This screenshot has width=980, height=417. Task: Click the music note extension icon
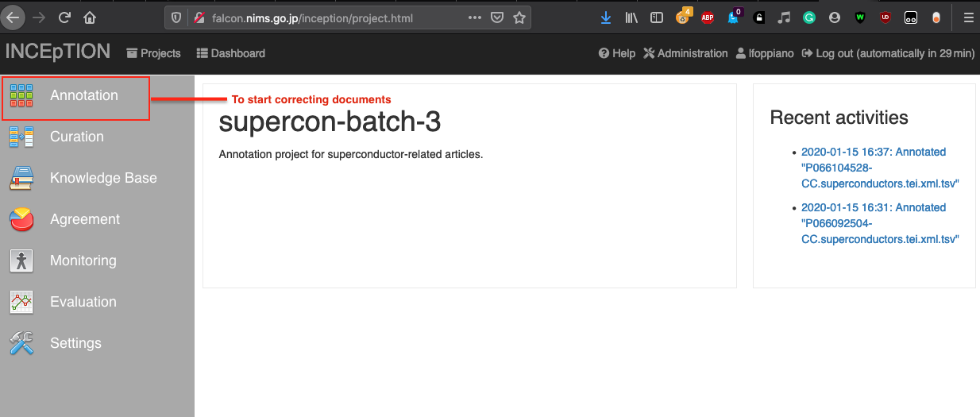pyautogui.click(x=784, y=17)
